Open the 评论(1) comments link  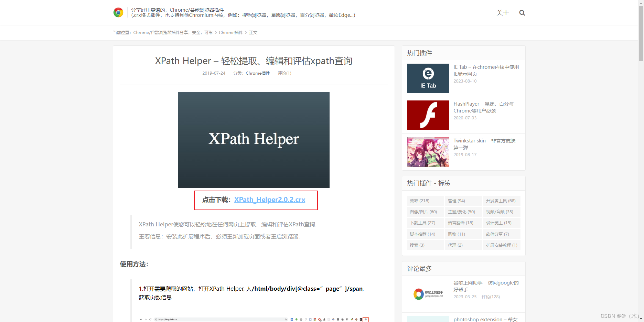(285, 73)
